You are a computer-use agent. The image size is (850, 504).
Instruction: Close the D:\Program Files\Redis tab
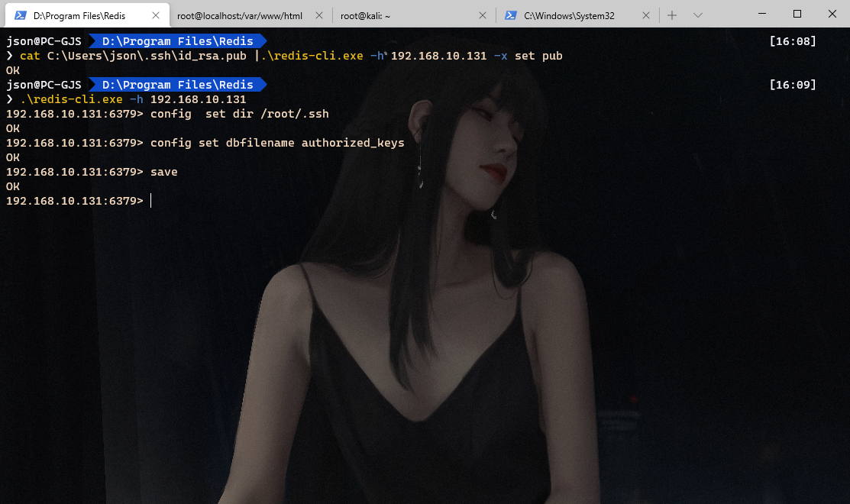(156, 15)
